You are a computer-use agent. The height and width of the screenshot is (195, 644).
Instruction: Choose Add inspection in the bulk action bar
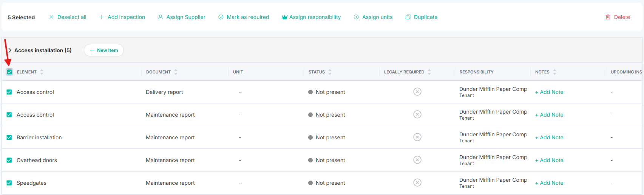tap(122, 17)
